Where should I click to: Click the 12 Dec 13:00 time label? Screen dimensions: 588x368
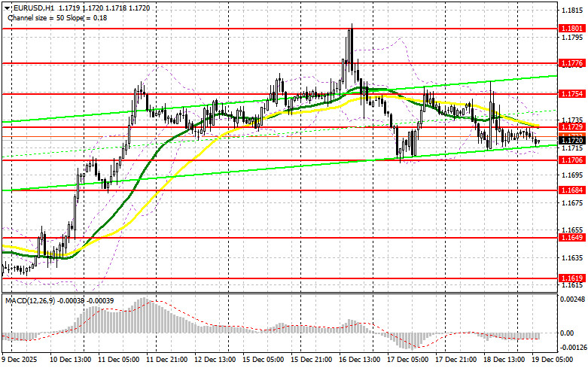click(215, 360)
